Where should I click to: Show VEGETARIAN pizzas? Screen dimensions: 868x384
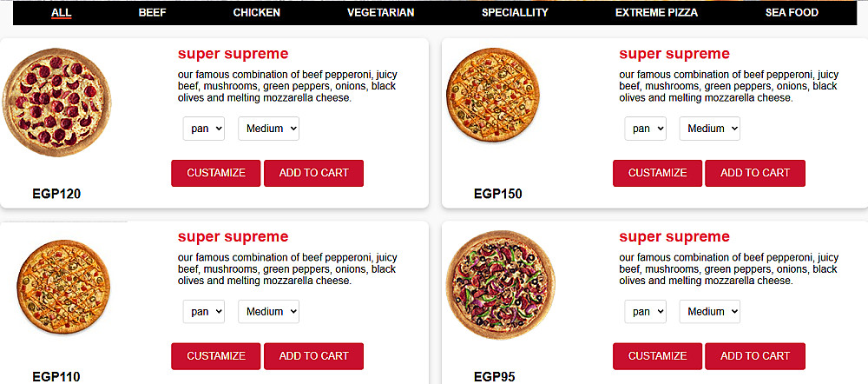380,13
